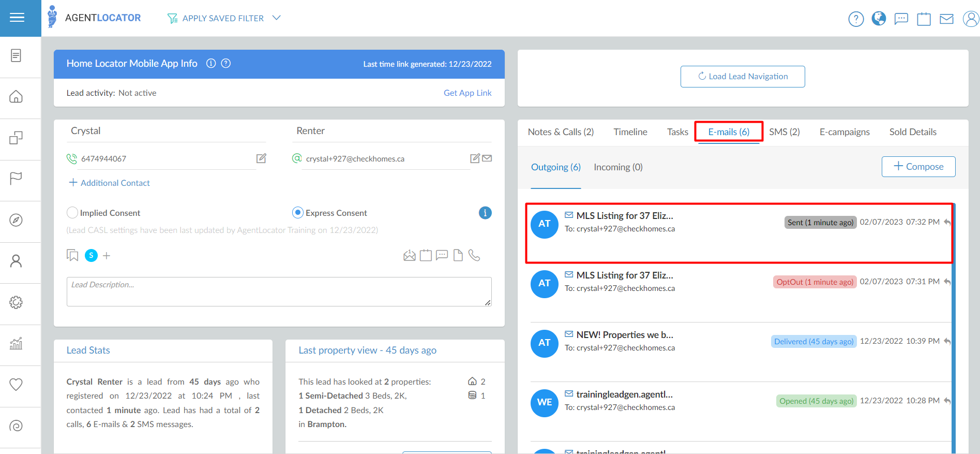Add a tag with the plus icon
980x454 pixels.
pyautogui.click(x=107, y=255)
